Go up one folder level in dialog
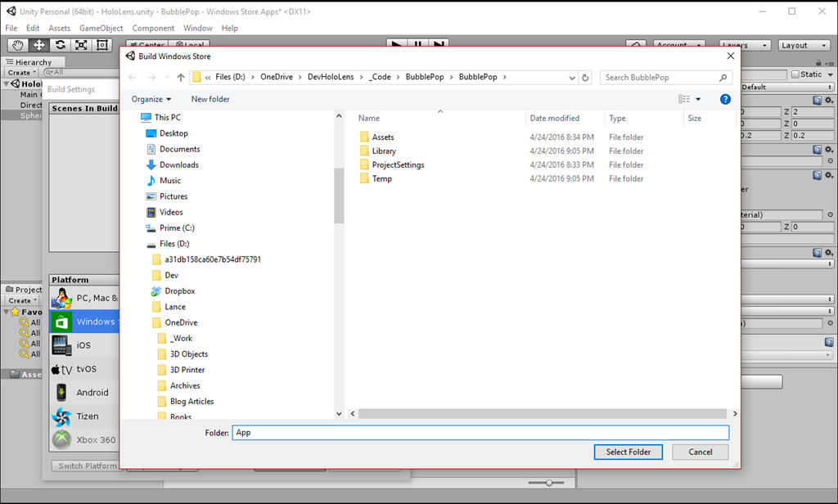Image resolution: width=838 pixels, height=504 pixels. (181, 78)
